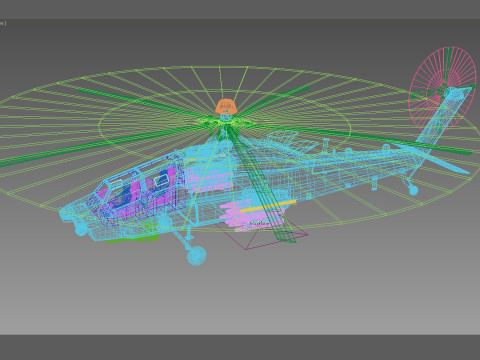Viewport: 480px width, 360px height.
Task: Select the front landing gear wheel
Action: pyautogui.click(x=196, y=255)
